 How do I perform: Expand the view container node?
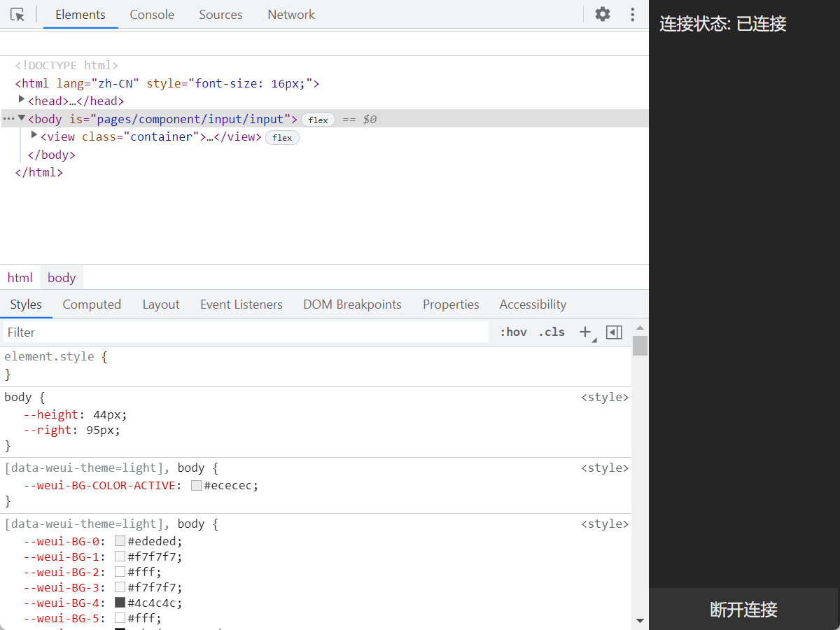34,136
